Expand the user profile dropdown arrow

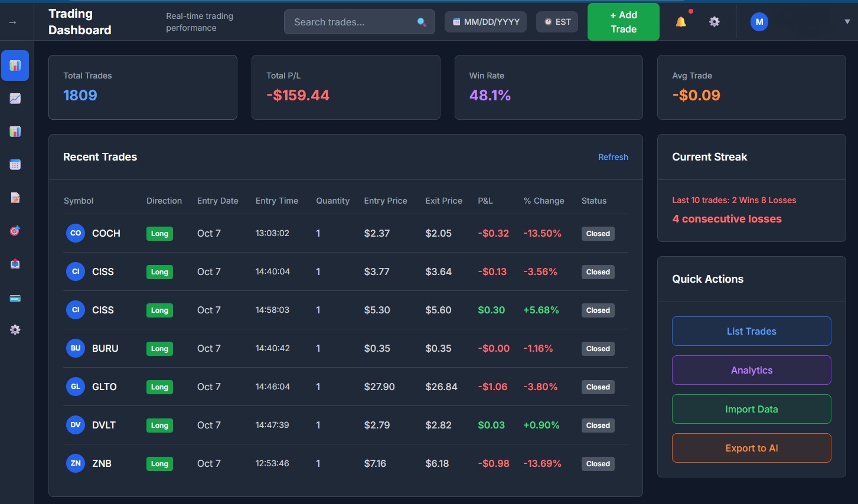(847, 21)
